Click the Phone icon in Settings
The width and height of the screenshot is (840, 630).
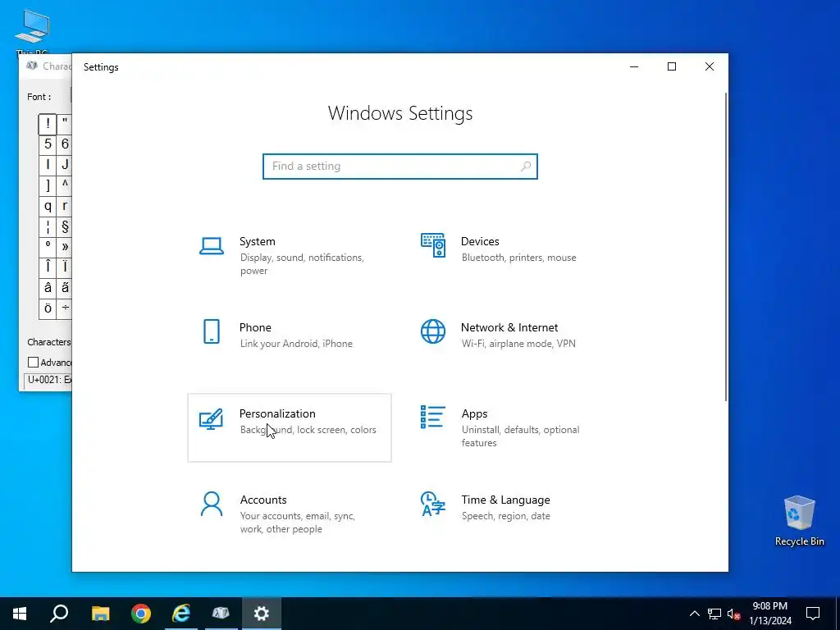pos(212,331)
